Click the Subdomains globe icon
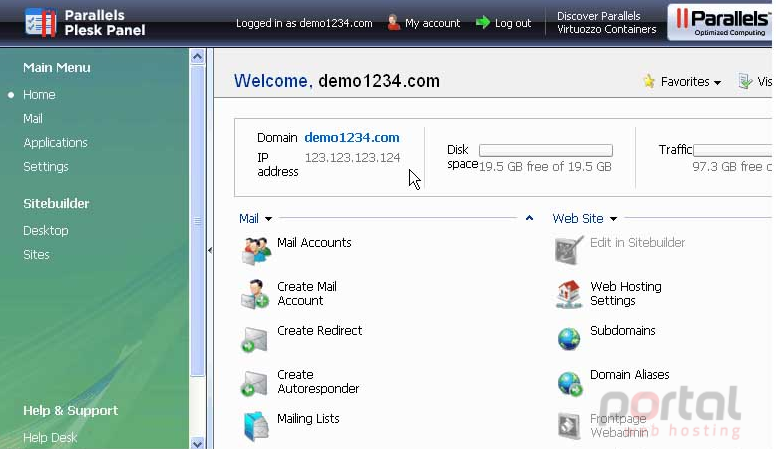 coord(569,339)
